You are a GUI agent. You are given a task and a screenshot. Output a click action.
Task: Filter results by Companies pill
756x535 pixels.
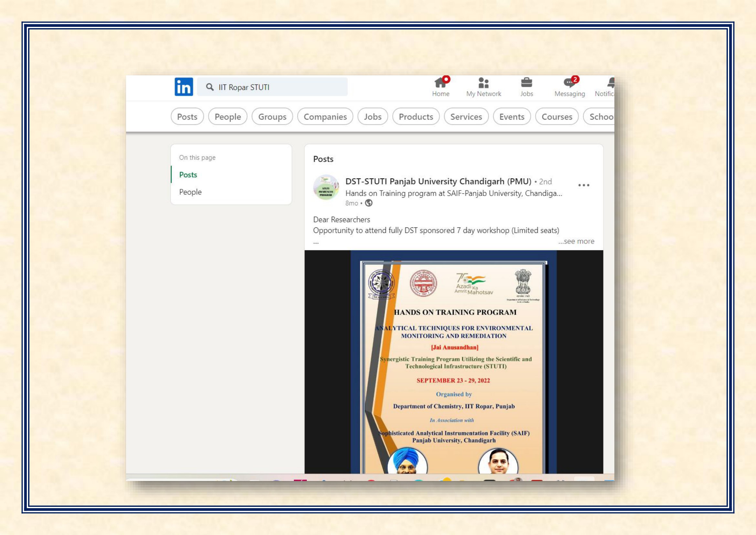coord(325,117)
